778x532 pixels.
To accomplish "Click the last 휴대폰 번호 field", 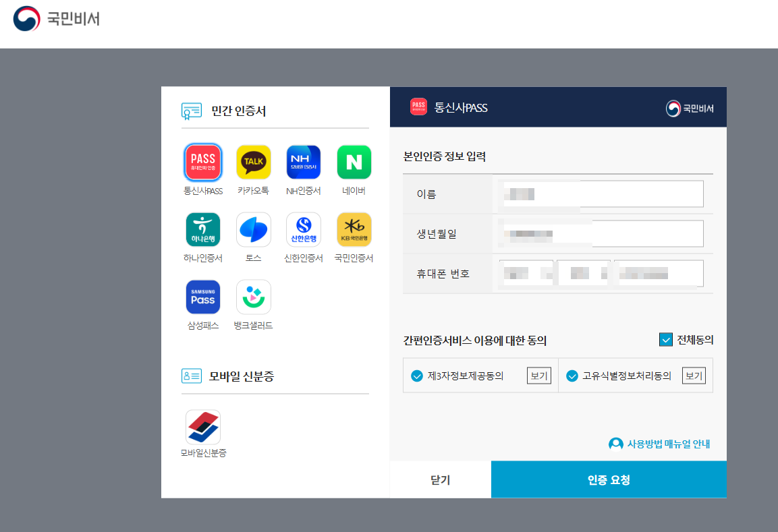I will click(x=659, y=273).
